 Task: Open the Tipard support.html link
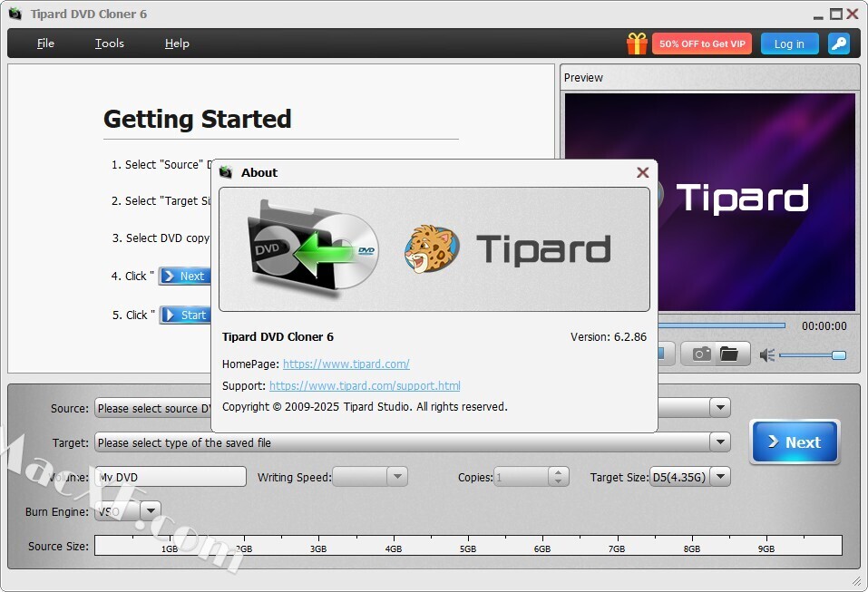coord(365,385)
